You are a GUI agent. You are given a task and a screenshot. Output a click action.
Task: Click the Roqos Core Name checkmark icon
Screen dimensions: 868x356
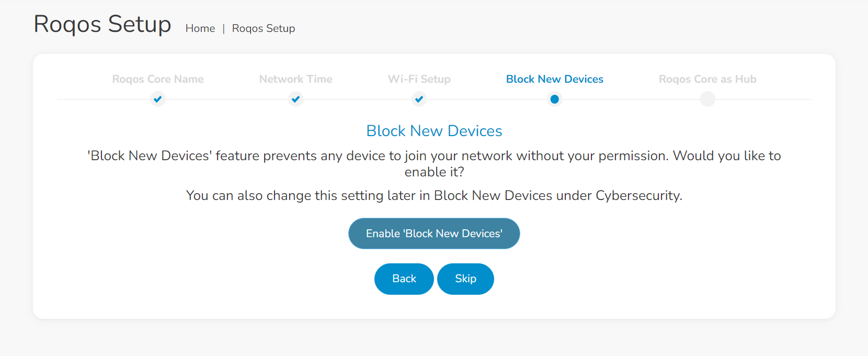157,99
